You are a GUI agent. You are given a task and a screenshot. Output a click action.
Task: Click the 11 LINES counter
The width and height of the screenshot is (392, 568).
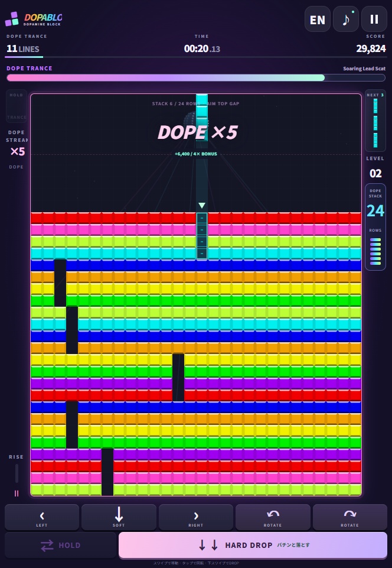[x=23, y=48]
